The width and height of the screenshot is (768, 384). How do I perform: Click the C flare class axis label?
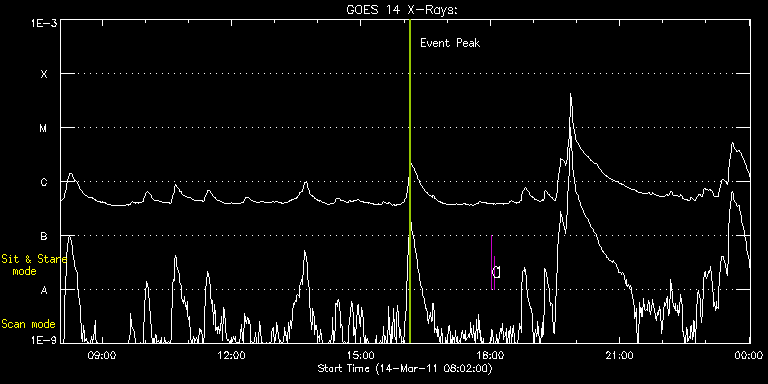(44, 182)
